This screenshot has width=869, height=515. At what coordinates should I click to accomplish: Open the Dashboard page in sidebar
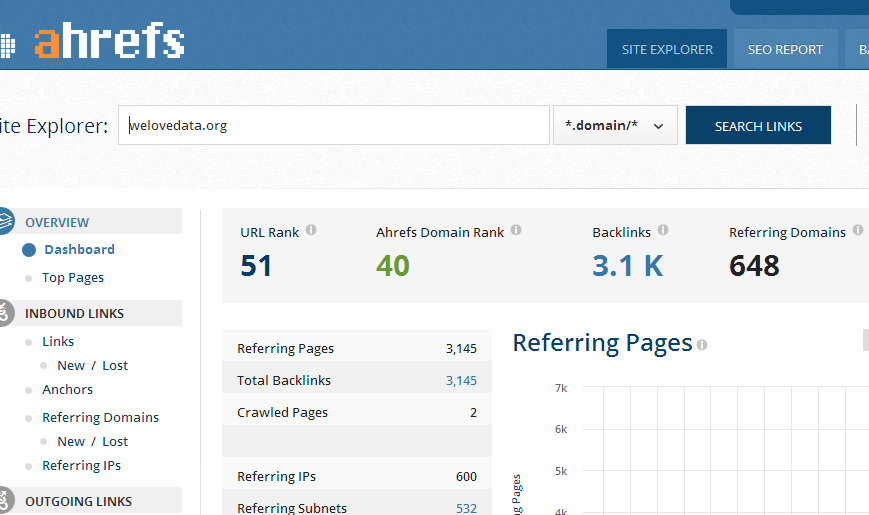[x=79, y=249]
